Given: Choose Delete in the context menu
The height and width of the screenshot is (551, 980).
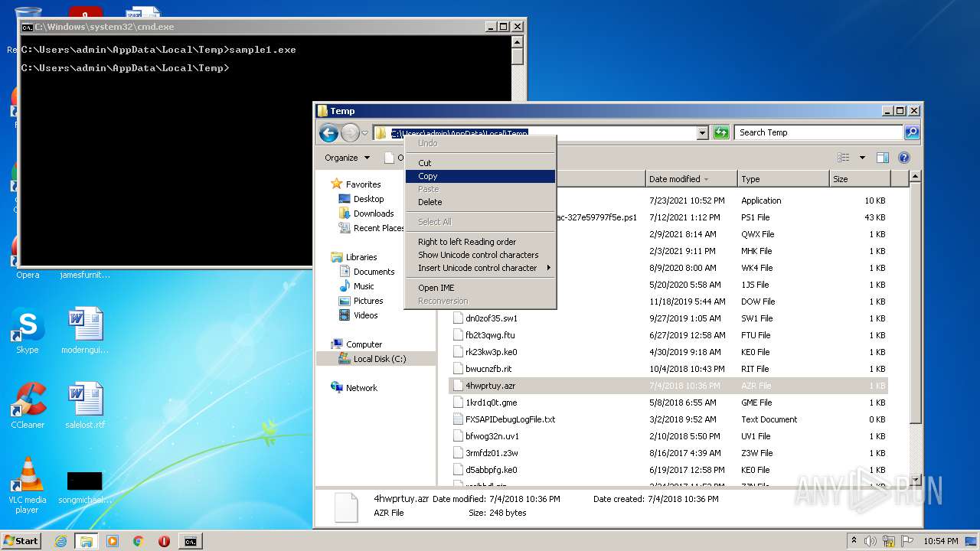Looking at the screenshot, I should point(480,202).
